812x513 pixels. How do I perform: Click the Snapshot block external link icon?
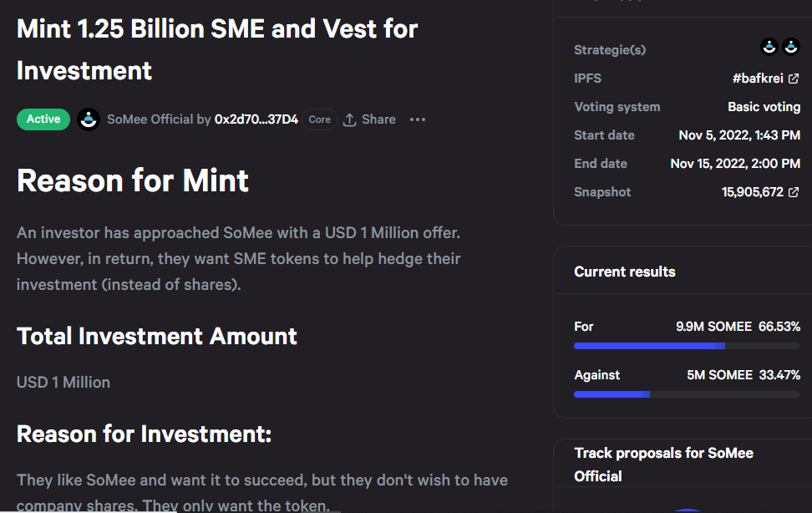pos(794,192)
